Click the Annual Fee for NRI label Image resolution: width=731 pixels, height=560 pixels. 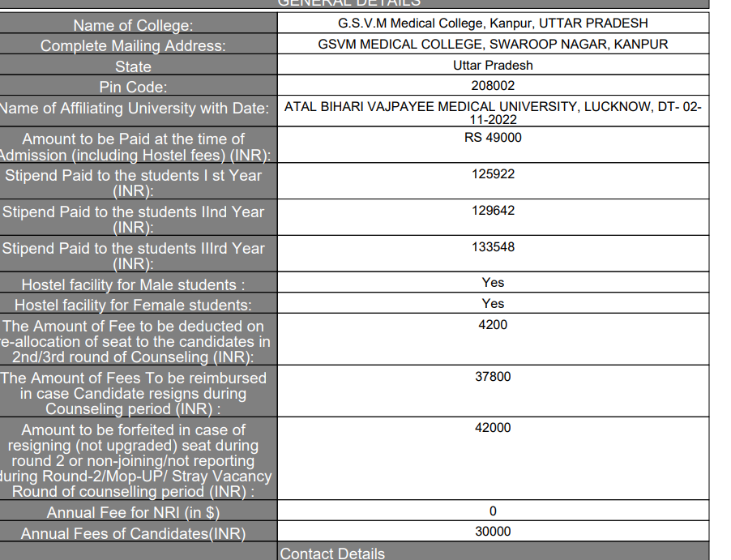pos(134,512)
